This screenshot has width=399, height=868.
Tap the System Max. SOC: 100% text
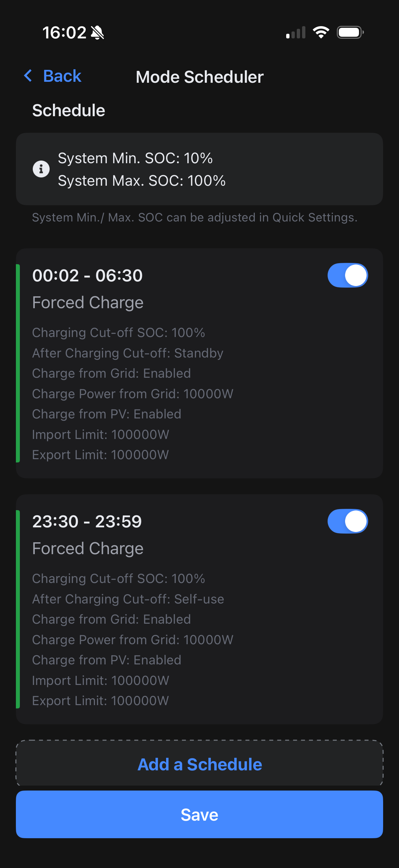pyautogui.click(x=142, y=181)
